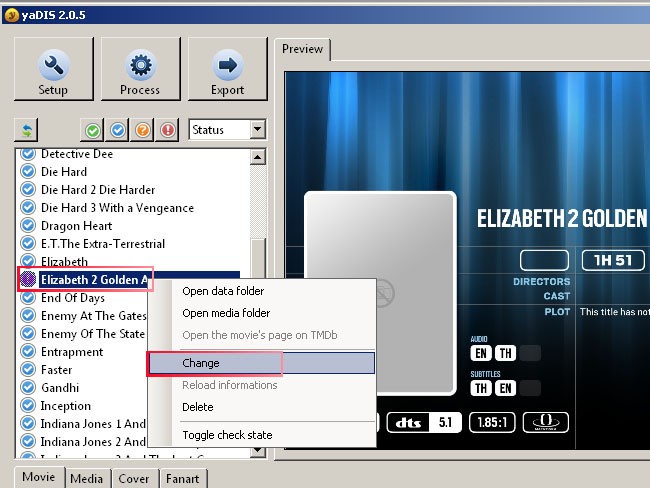Select Indiana Jones 1 And row
Image resolution: width=650 pixels, height=488 pixels.
93,424
